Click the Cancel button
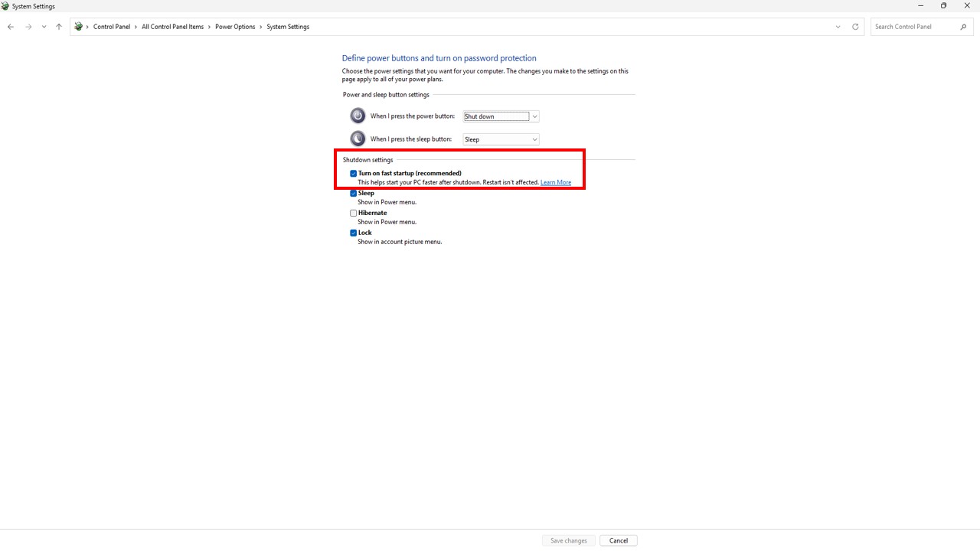The image size is (980, 551). 619,540
